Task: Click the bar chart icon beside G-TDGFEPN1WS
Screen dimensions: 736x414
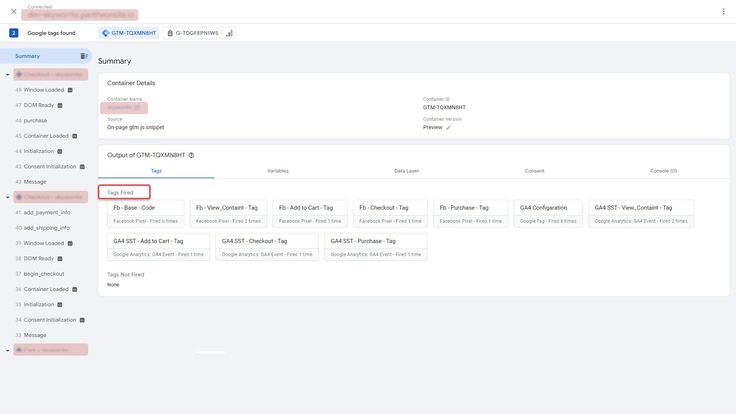Action: (x=230, y=33)
